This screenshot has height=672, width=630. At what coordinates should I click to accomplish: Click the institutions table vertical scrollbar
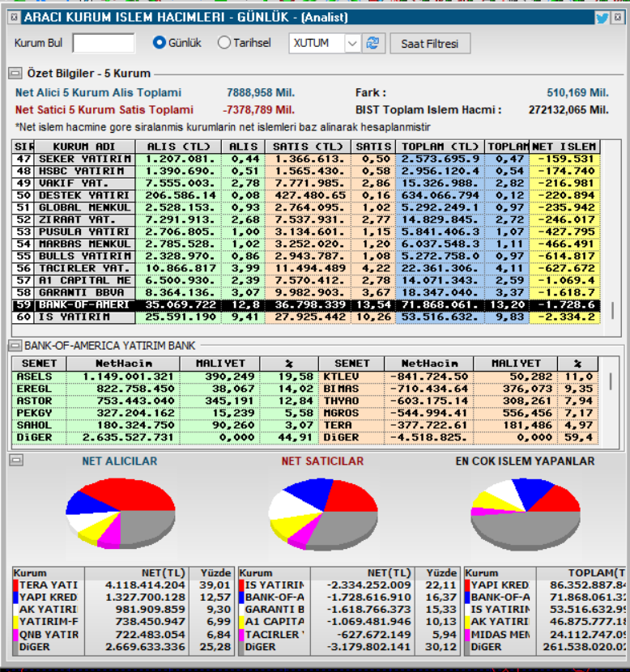click(612, 310)
